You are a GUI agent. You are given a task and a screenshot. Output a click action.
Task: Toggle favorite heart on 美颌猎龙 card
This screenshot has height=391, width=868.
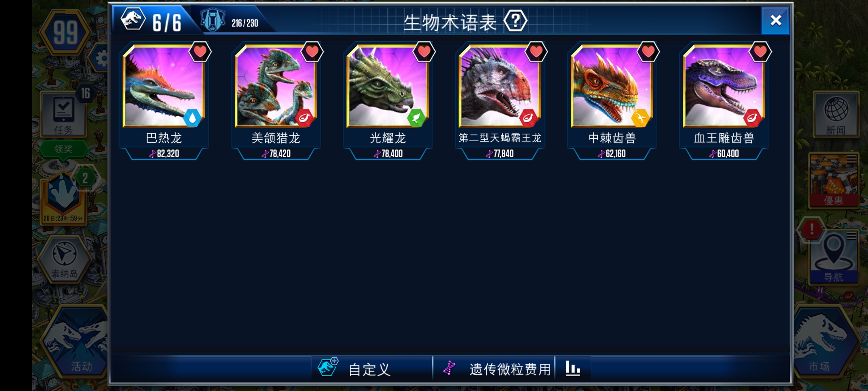pos(312,52)
